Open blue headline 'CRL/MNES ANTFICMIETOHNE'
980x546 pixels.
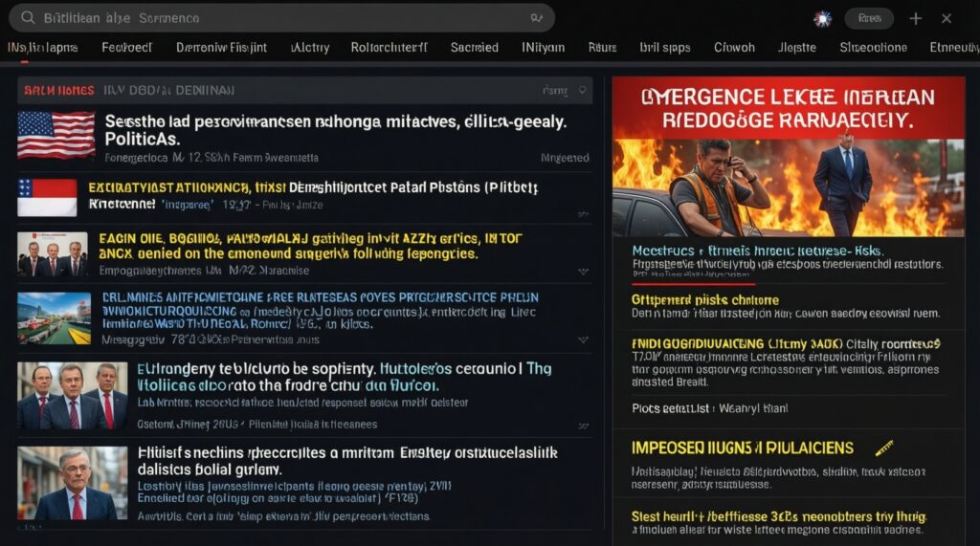point(320,311)
